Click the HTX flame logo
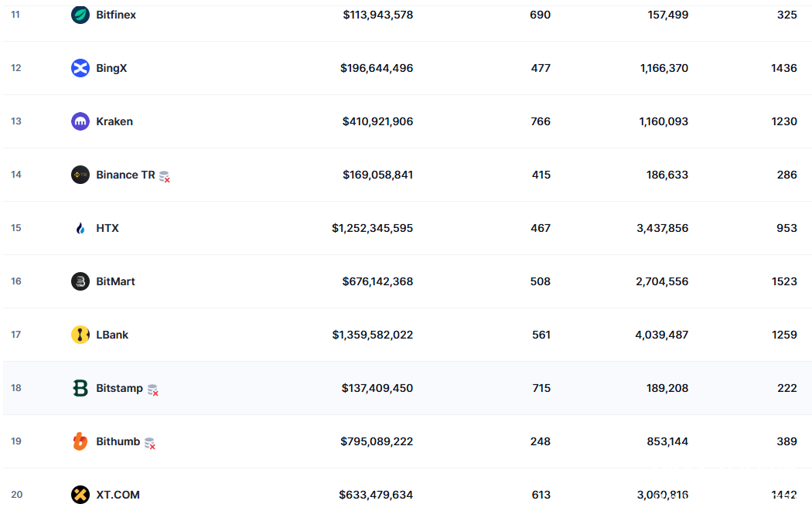This screenshot has width=812, height=521. [x=80, y=228]
